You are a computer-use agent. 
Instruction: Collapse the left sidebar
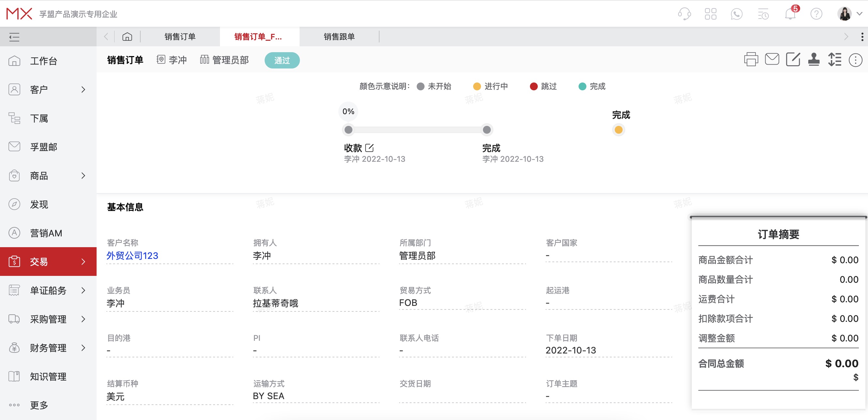(14, 37)
